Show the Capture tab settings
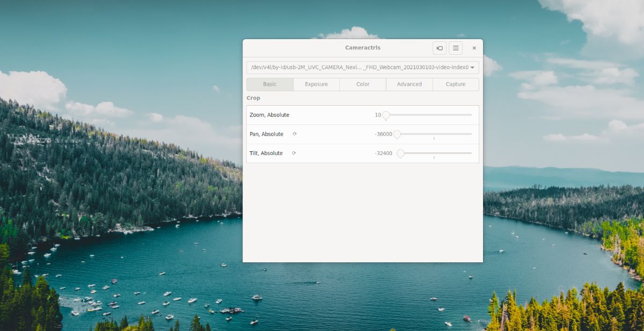This screenshot has height=331, width=644. 456,84
